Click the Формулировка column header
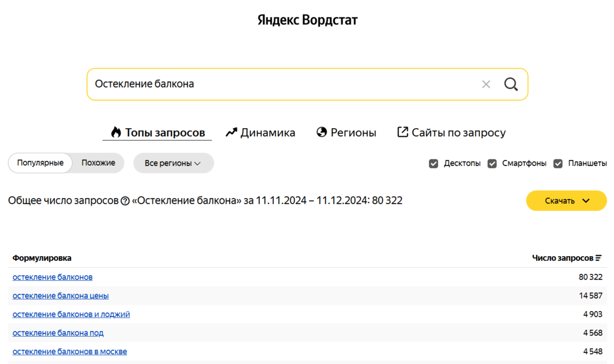614x364 pixels. click(x=42, y=258)
